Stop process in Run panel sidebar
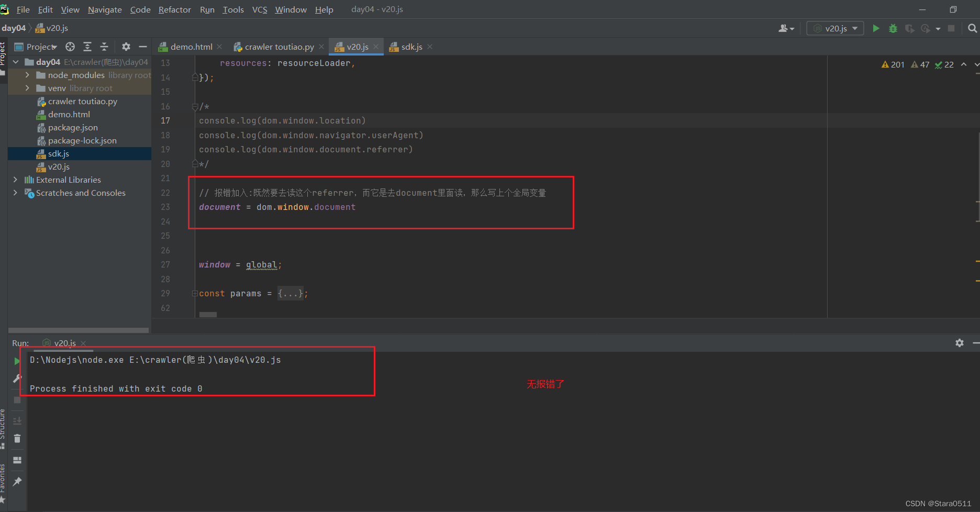 17,400
